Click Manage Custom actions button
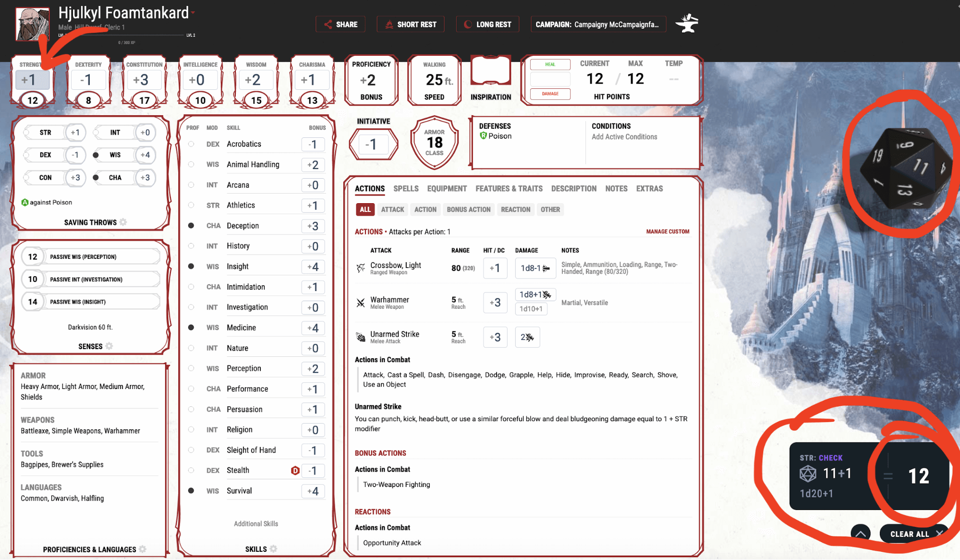This screenshot has width=960, height=560. tap(667, 231)
